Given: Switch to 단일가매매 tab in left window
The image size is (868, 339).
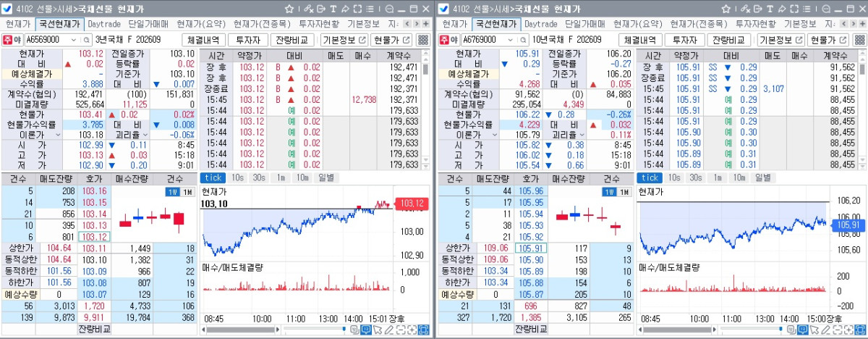Looking at the screenshot, I should coord(150,23).
